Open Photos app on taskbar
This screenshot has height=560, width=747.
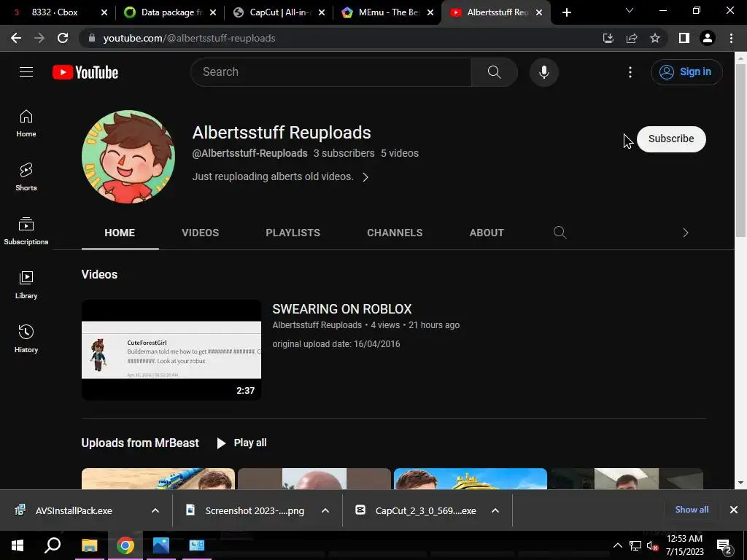[161, 545]
